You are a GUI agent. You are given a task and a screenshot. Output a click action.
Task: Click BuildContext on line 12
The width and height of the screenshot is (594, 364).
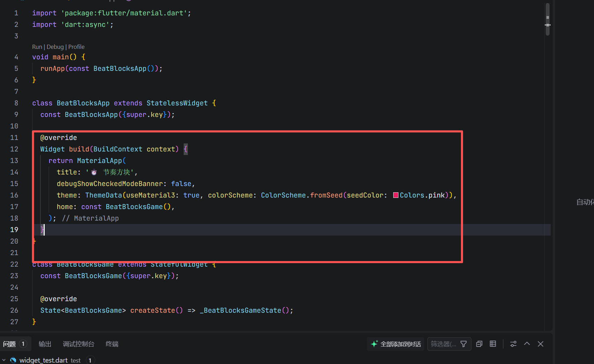click(x=118, y=149)
